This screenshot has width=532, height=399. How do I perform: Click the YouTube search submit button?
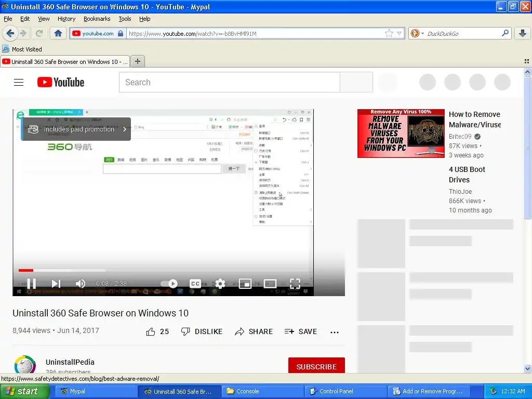356,82
